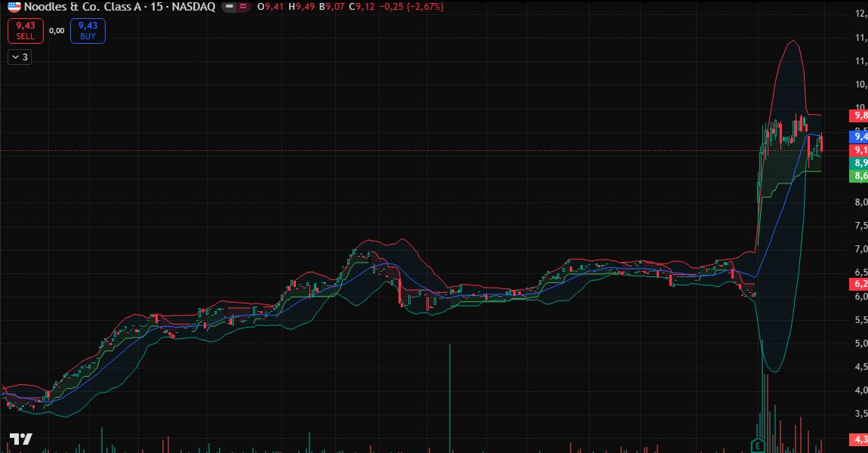The width and height of the screenshot is (868, 453).
Task: Click the high value H9,49
Action: point(302,7)
